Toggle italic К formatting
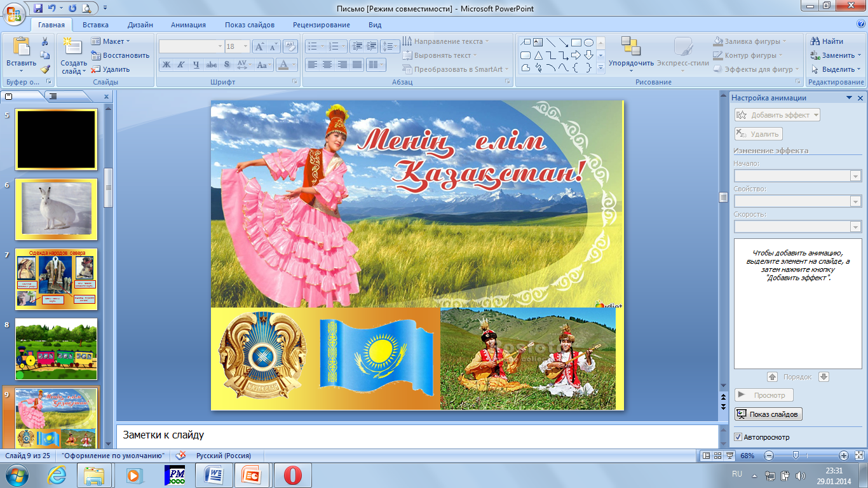Image resolution: width=868 pixels, height=488 pixels. coord(181,65)
